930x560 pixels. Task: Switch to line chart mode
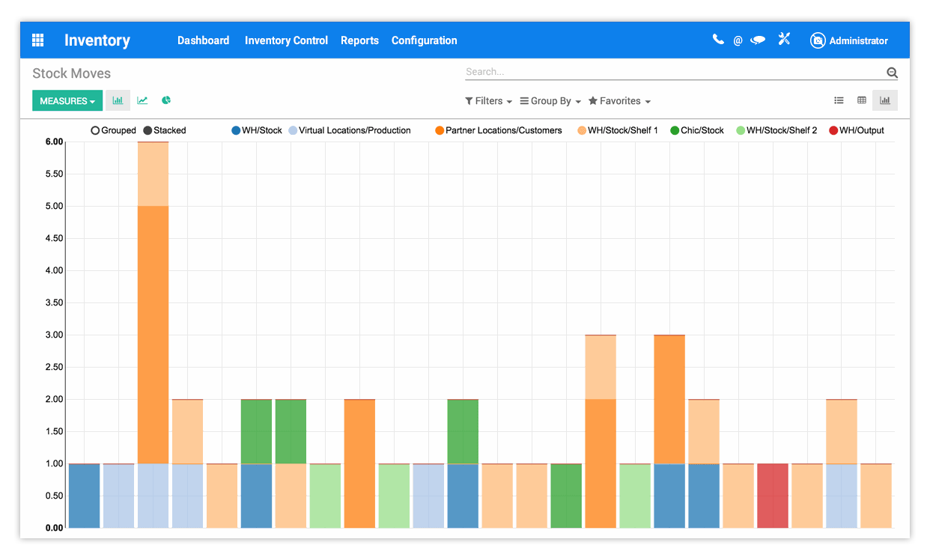[142, 100]
